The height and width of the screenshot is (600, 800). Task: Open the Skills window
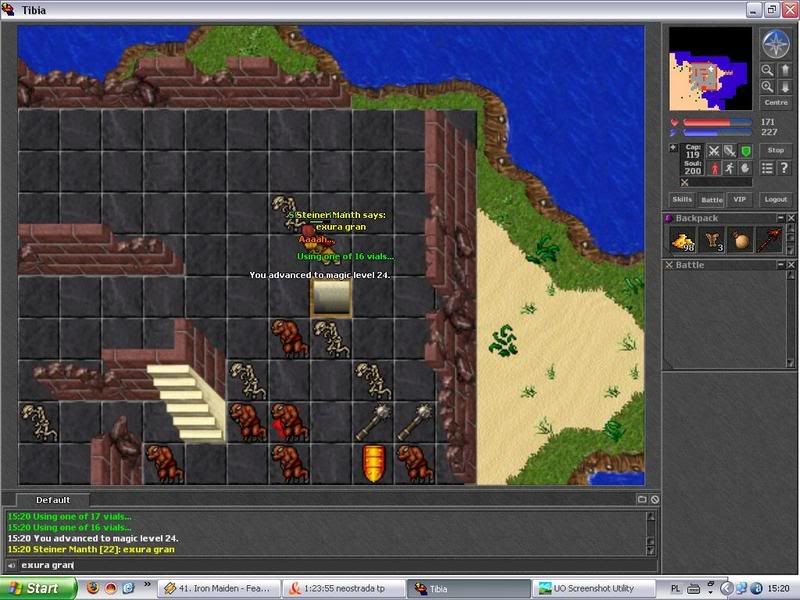pos(682,199)
